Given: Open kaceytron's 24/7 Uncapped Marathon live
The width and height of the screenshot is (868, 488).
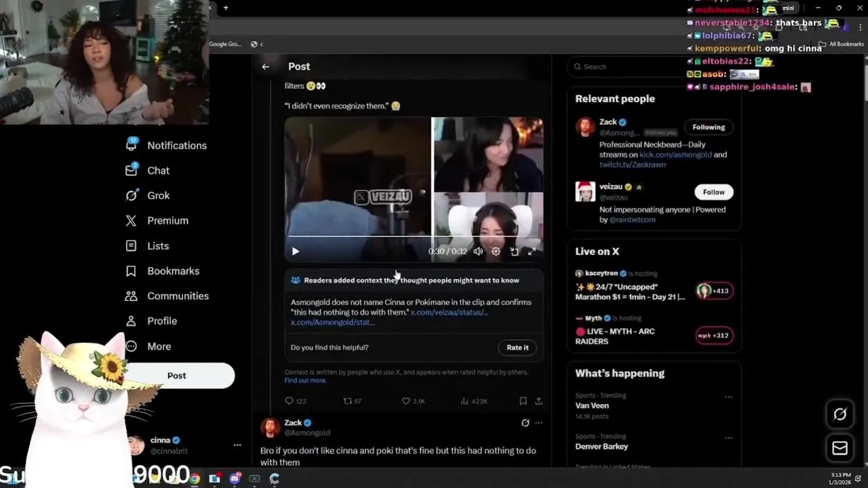Looking at the screenshot, I should [631, 291].
